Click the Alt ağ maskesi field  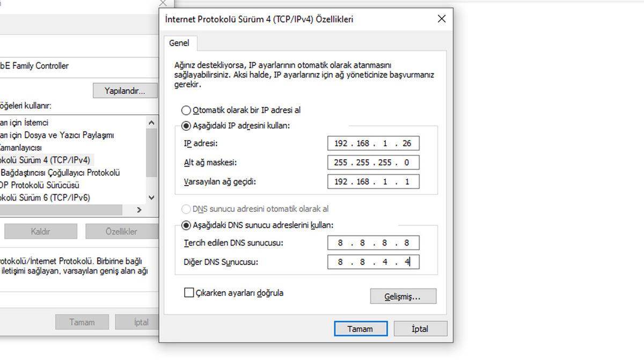(374, 162)
